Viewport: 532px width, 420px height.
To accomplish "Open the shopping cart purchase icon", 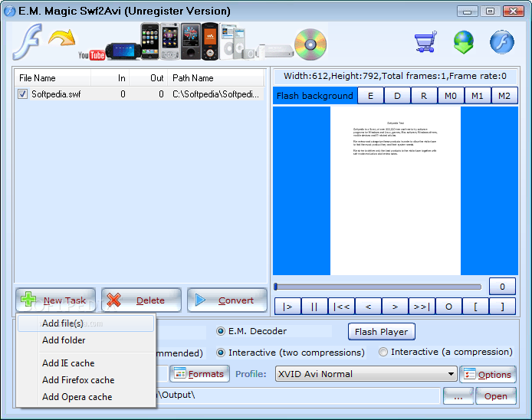I will click(425, 41).
